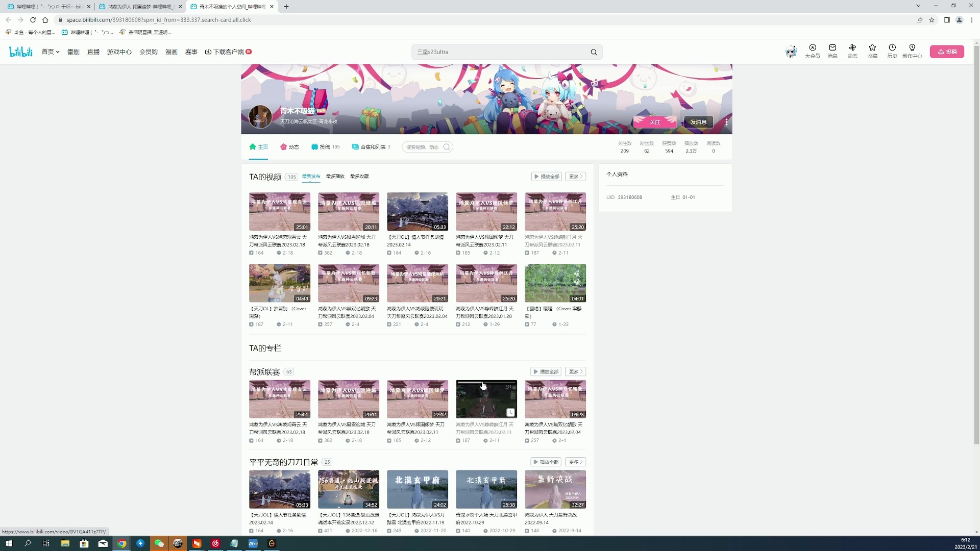This screenshot has width=980, height=551.
Task: Click the 搜索视频、动态 search field
Action: (423, 147)
